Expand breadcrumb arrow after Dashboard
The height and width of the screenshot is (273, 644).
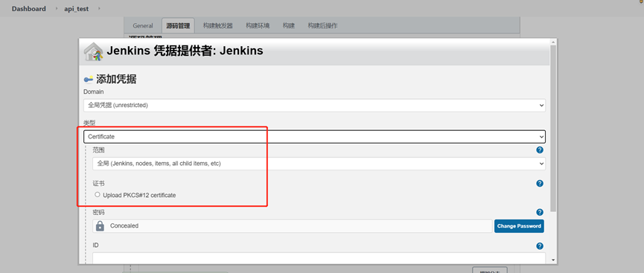[57, 9]
